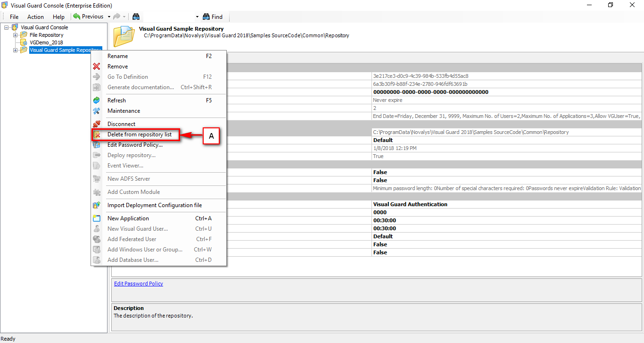
Task: Click the Disconnect plug icon
Action: (x=97, y=124)
